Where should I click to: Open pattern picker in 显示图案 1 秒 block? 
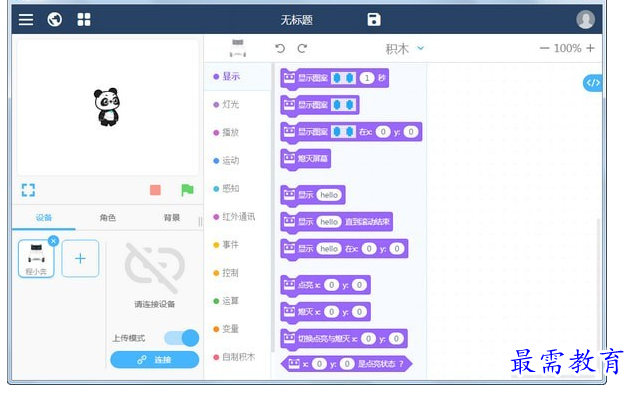[x=343, y=78]
